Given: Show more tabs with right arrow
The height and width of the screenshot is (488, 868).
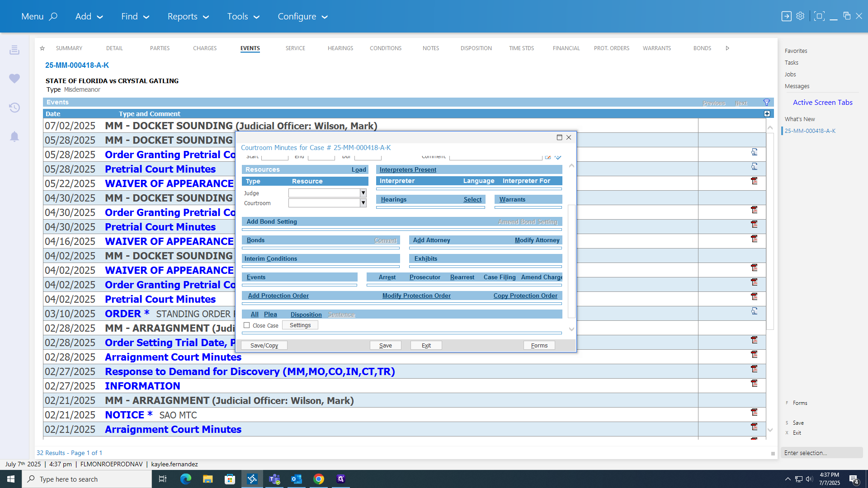Looking at the screenshot, I should pos(727,48).
